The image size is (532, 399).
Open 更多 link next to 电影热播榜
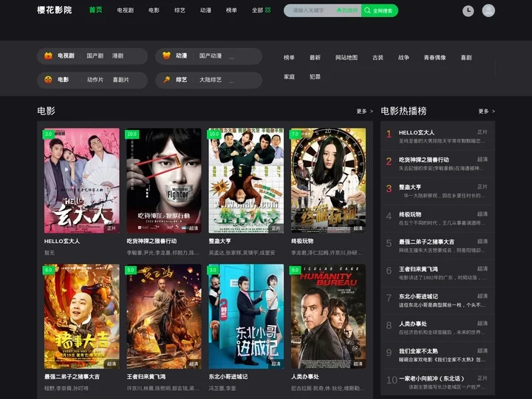[486, 112]
